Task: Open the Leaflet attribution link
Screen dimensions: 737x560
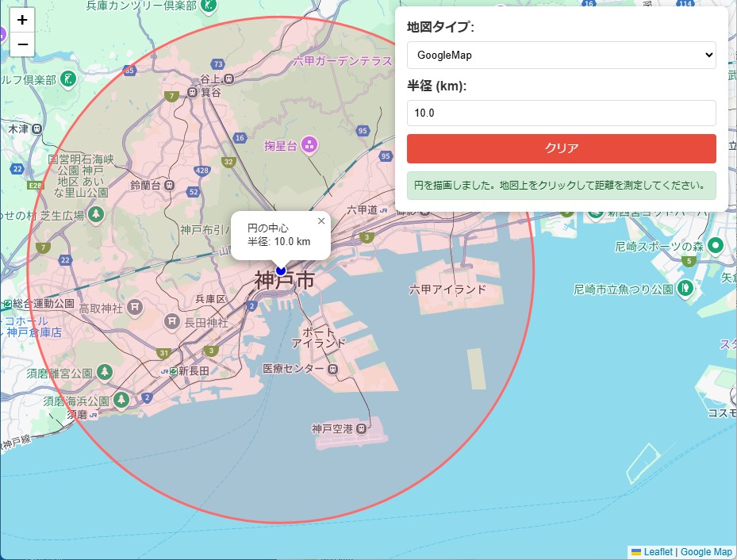Action: point(658,552)
